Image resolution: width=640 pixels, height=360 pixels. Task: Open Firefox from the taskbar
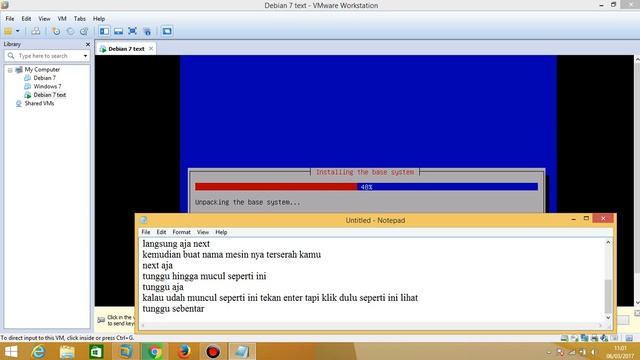184,351
